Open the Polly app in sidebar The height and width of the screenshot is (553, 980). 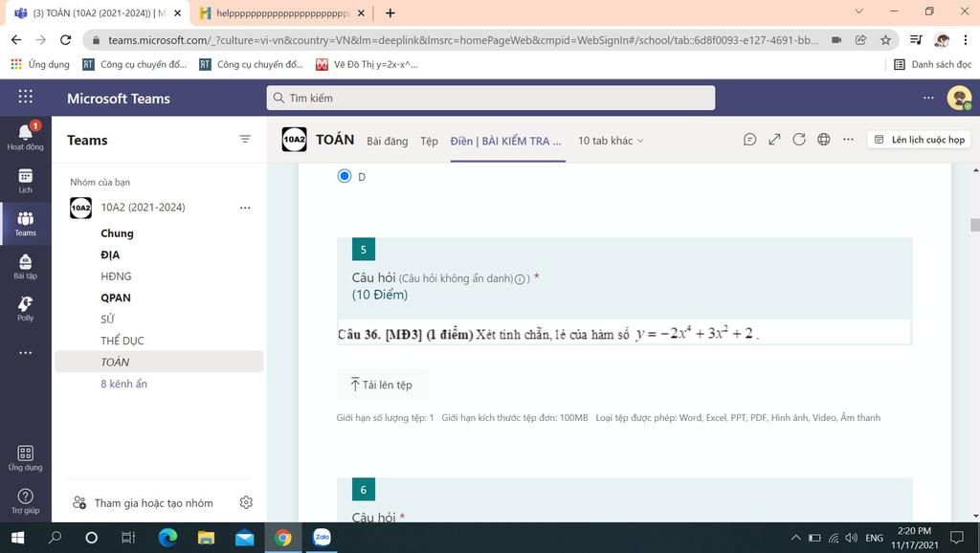(26, 309)
